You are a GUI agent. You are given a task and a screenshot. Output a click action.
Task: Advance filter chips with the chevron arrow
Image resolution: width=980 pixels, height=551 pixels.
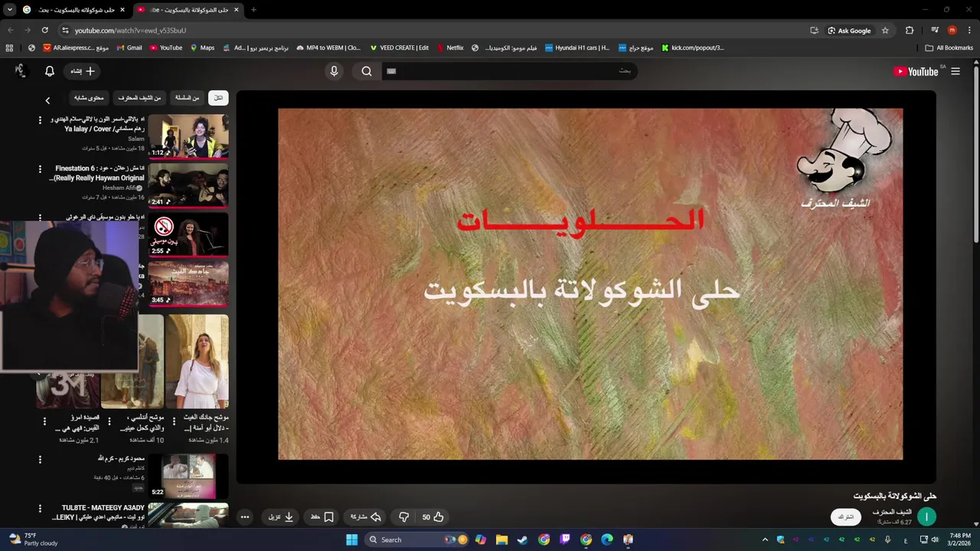[47, 100]
